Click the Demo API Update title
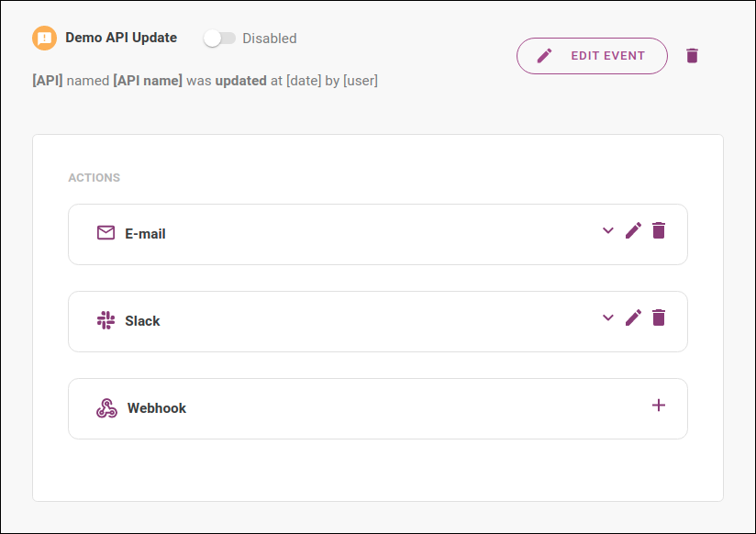The height and width of the screenshot is (534, 756). (120, 38)
